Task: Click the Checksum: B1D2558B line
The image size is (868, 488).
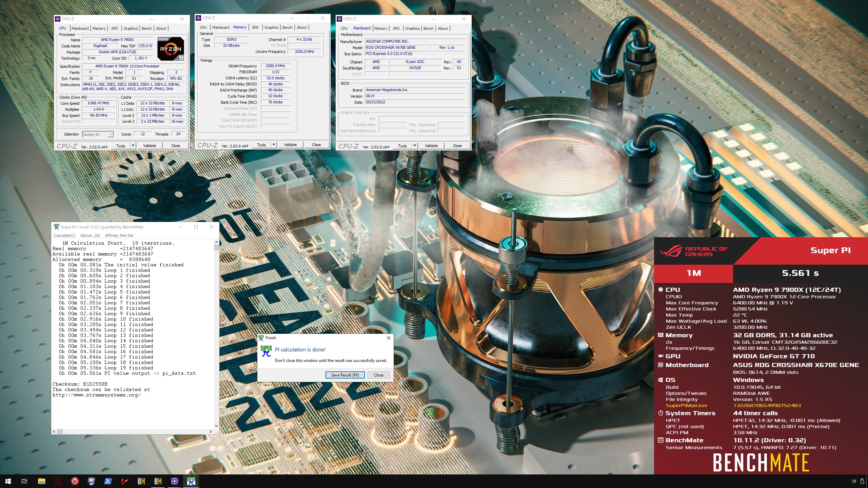Action: (80, 384)
